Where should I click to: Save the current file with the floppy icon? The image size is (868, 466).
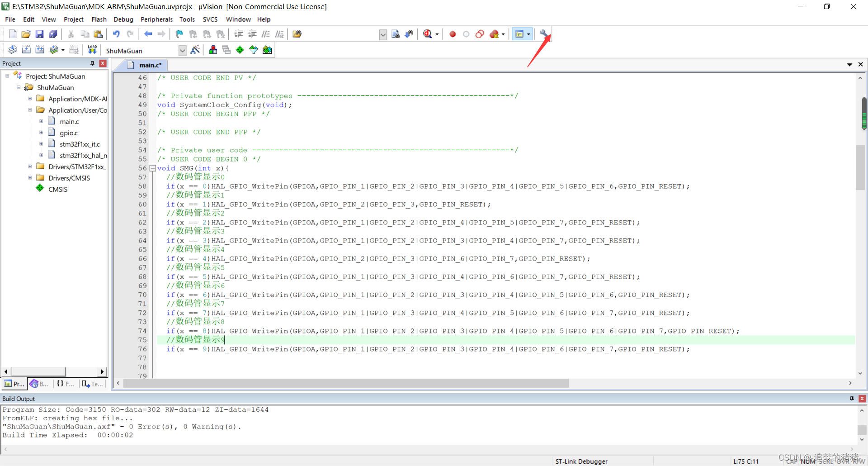[40, 34]
